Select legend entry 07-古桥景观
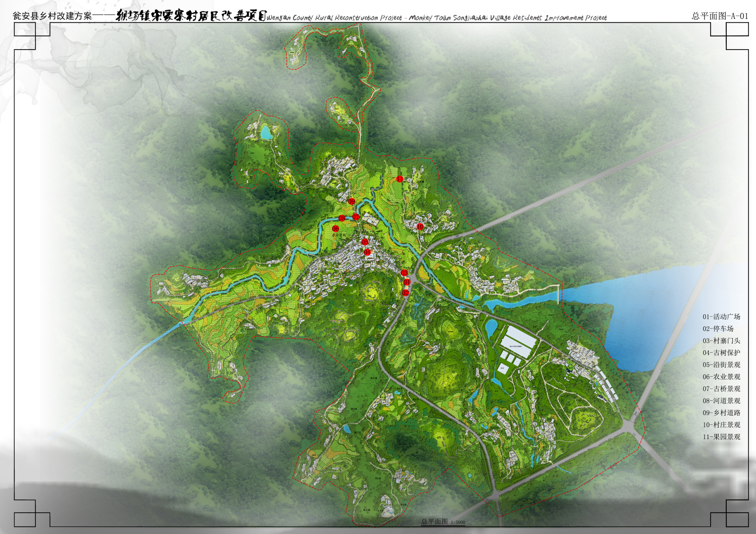 coord(721,389)
